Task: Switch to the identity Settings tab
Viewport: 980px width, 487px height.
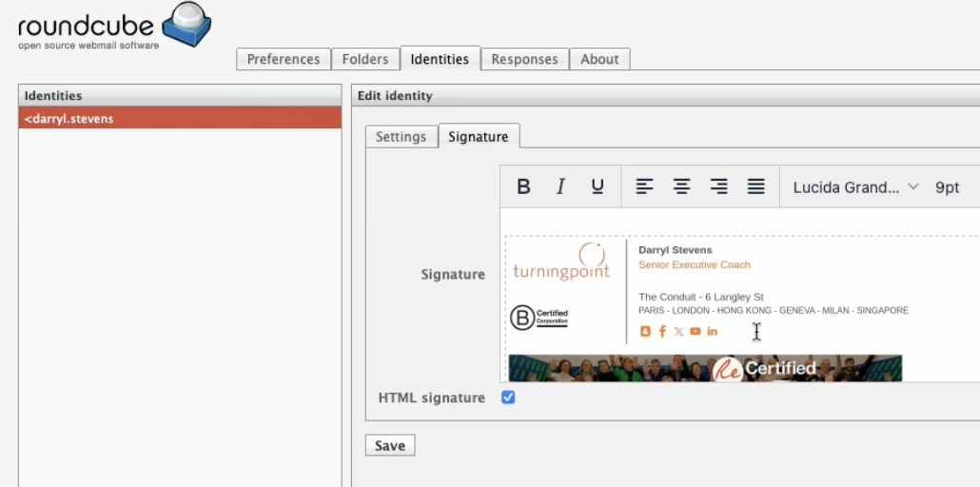Action: pyautogui.click(x=401, y=137)
